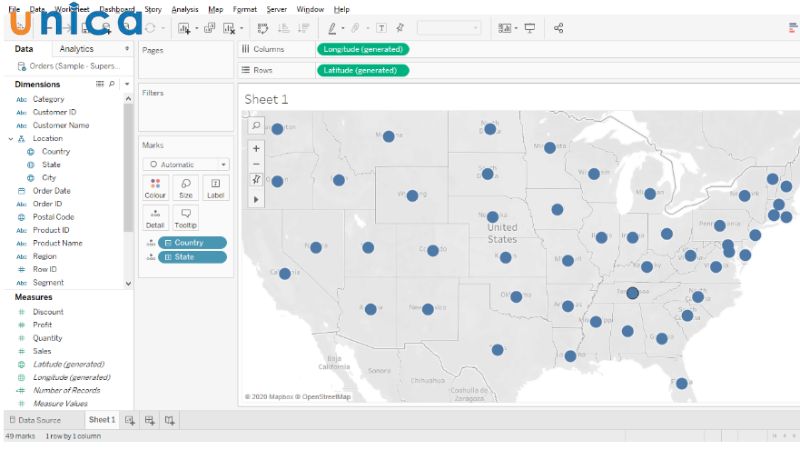Open the Analysis menu
The height and width of the screenshot is (450, 800).
tap(184, 9)
